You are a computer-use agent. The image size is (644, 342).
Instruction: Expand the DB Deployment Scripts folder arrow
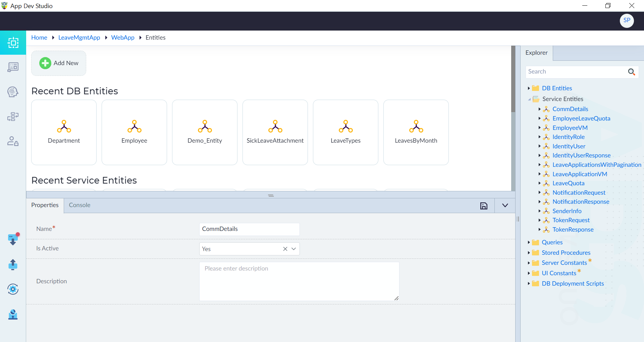click(x=529, y=284)
